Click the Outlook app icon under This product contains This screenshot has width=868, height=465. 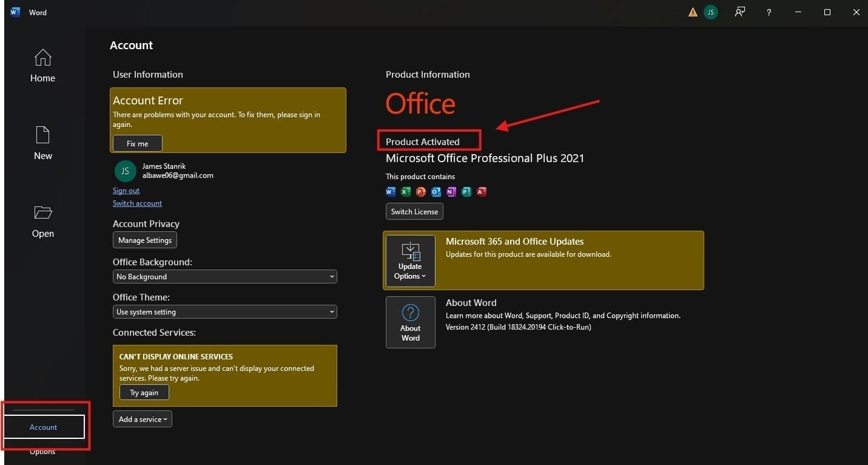click(436, 192)
